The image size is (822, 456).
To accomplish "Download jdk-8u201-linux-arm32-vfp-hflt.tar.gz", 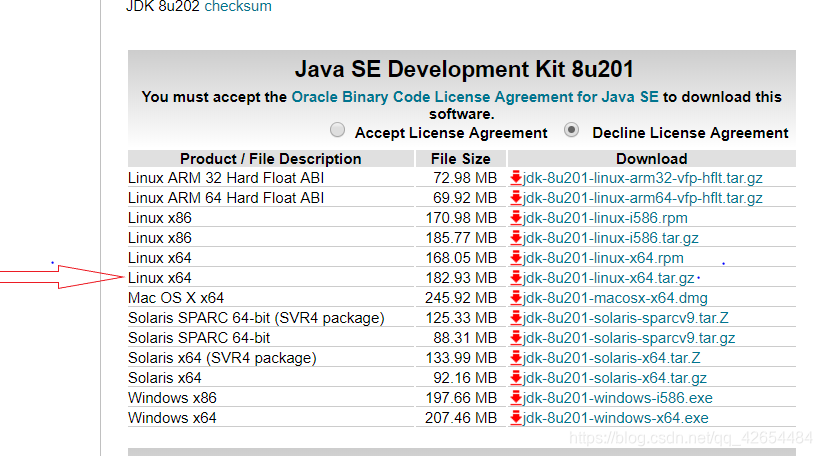I will (x=643, y=178).
